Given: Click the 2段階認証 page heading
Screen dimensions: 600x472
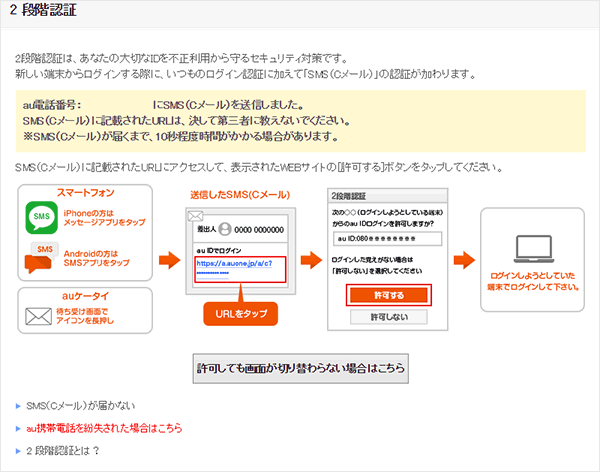Looking at the screenshot, I should click(43, 10).
